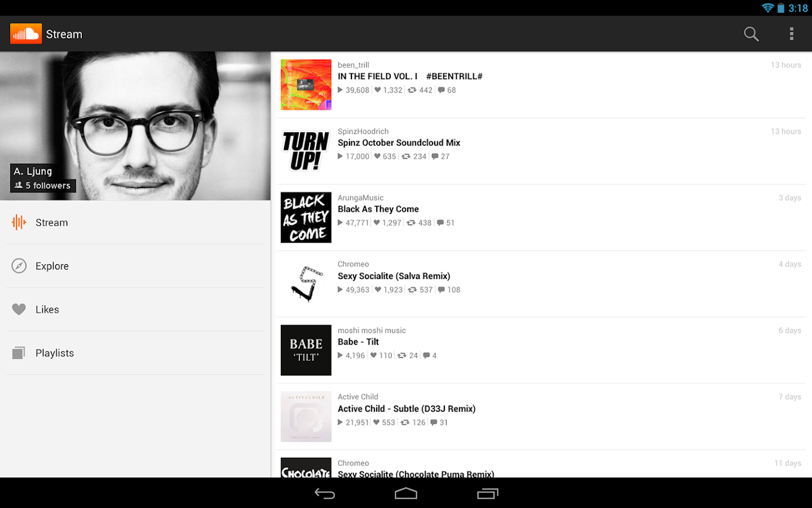Tap the heart icon showing 110 likes
The height and width of the screenshot is (508, 812).
[373, 355]
